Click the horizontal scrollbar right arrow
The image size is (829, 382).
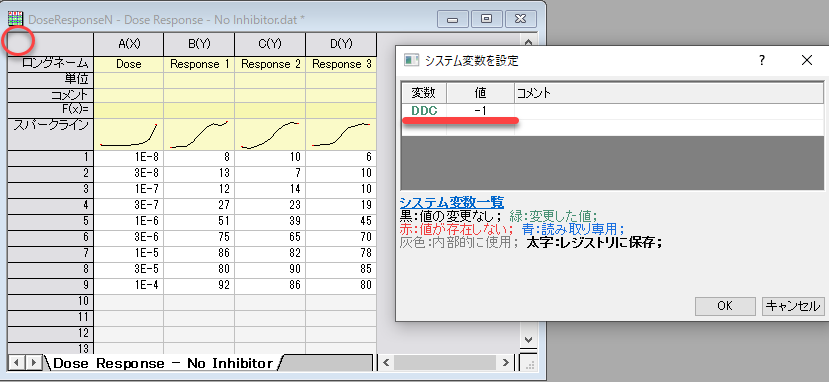505,362
